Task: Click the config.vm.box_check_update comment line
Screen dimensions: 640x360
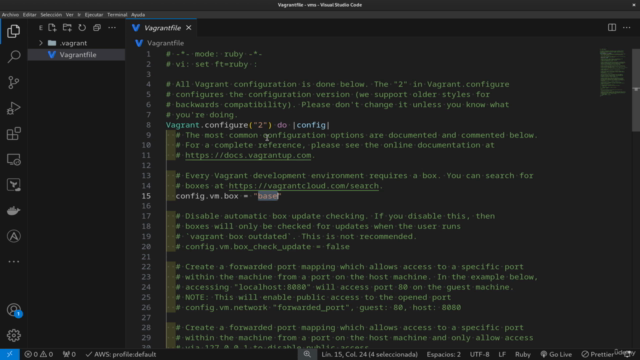Action: (x=262, y=247)
